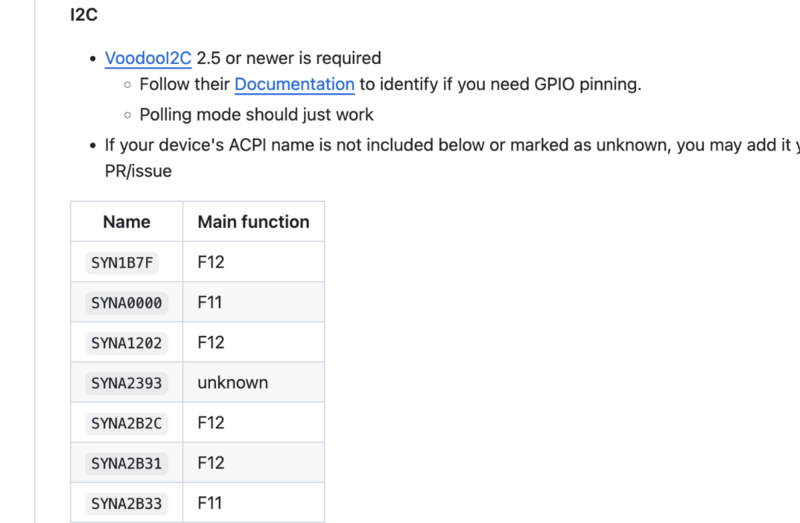Click F12 in the SYNA2B2C row
Viewport: 800px width, 523px height.
click(211, 423)
